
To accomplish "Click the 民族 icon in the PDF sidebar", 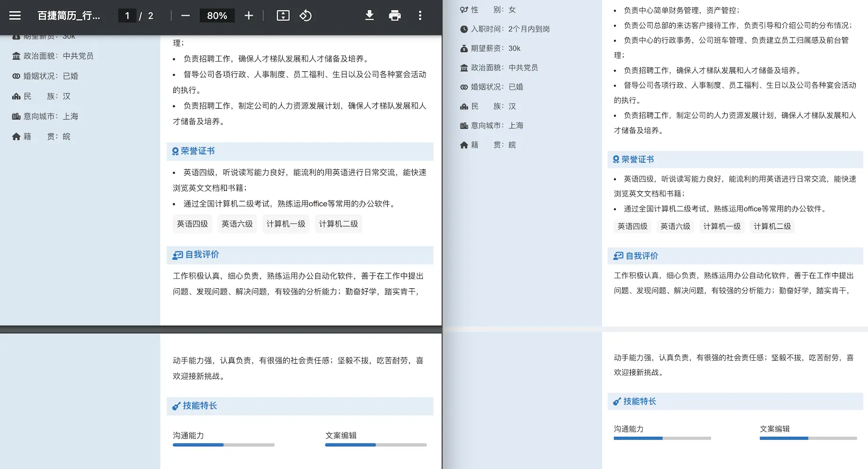I will point(16,96).
